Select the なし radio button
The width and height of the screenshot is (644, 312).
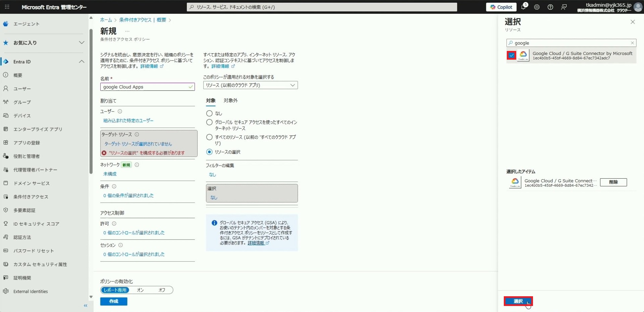click(209, 113)
